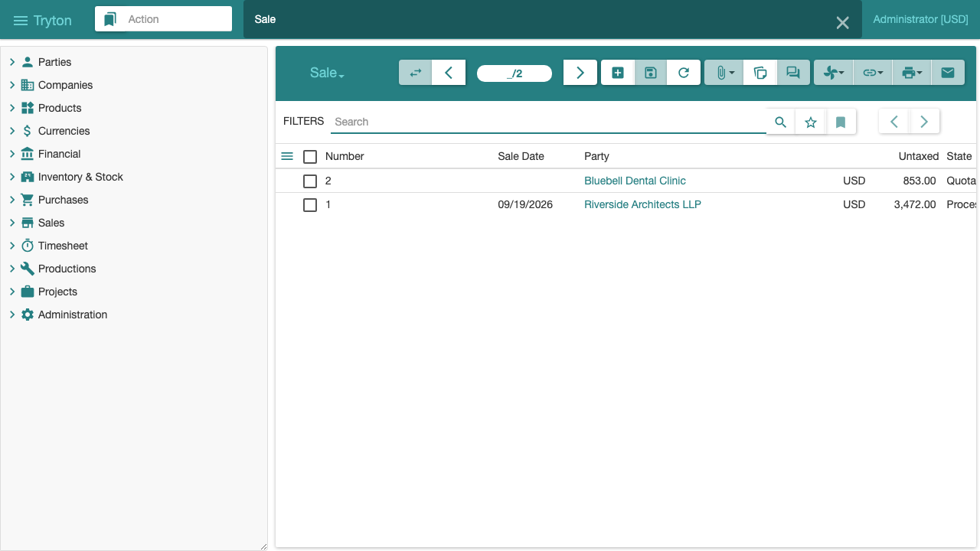Sort by the Party column header
Screen dimensions: 980x551
pyautogui.click(x=596, y=156)
